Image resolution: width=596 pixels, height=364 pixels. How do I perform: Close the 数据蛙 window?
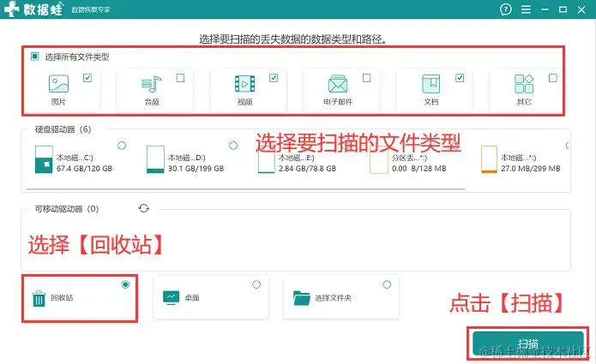(x=581, y=9)
